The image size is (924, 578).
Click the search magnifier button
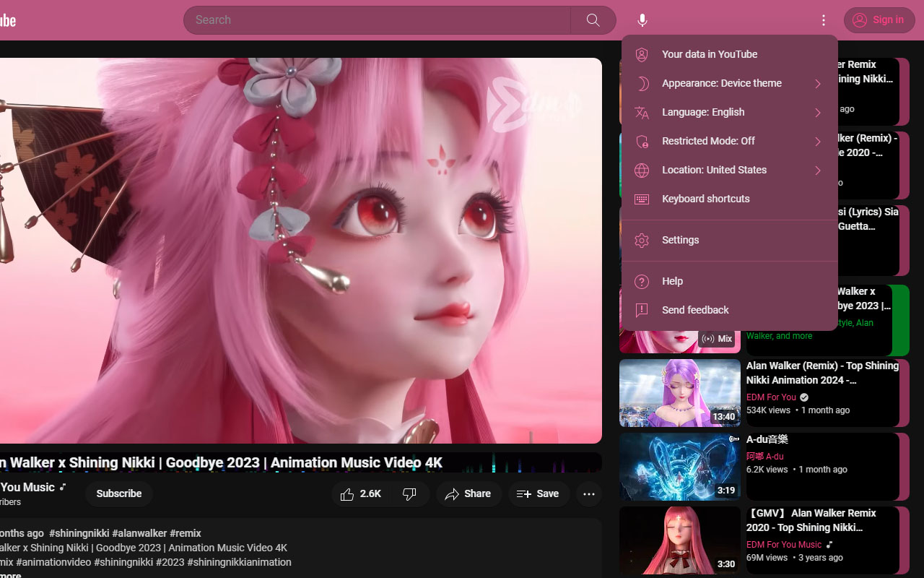(593, 20)
